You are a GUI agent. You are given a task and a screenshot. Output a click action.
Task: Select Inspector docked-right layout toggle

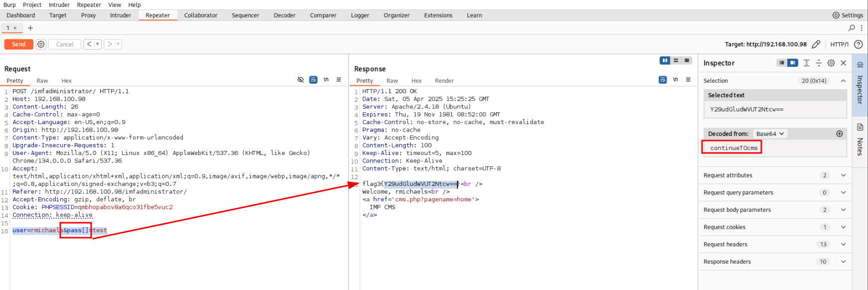(792, 63)
